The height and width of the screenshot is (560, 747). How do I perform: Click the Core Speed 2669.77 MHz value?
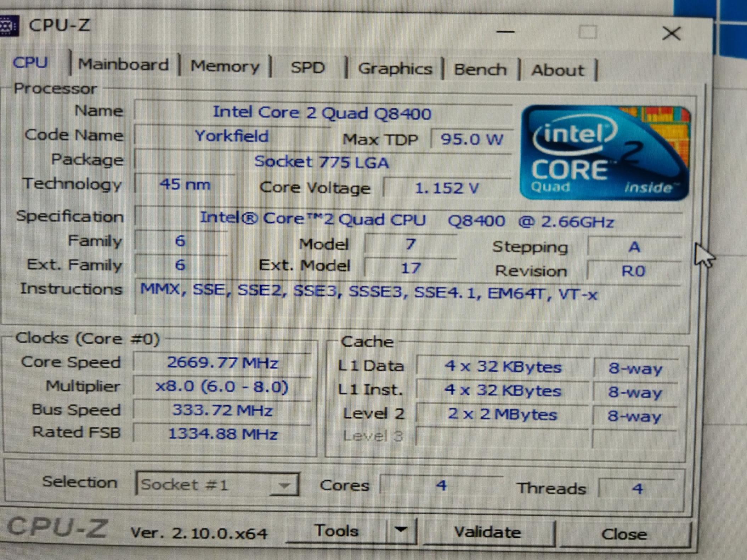(x=222, y=363)
